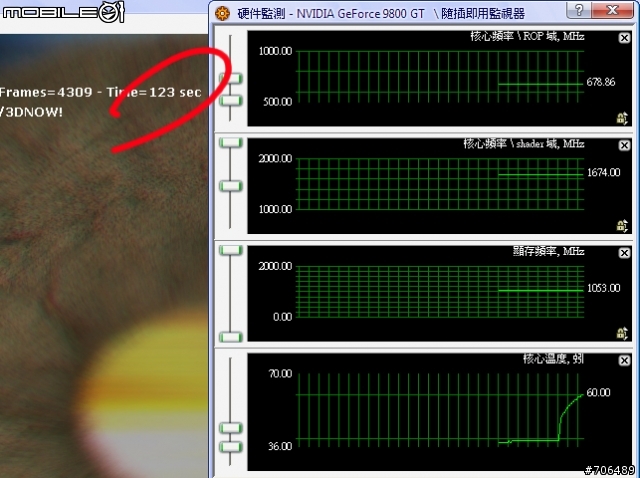Click the Mobile01 logo

tap(63, 12)
